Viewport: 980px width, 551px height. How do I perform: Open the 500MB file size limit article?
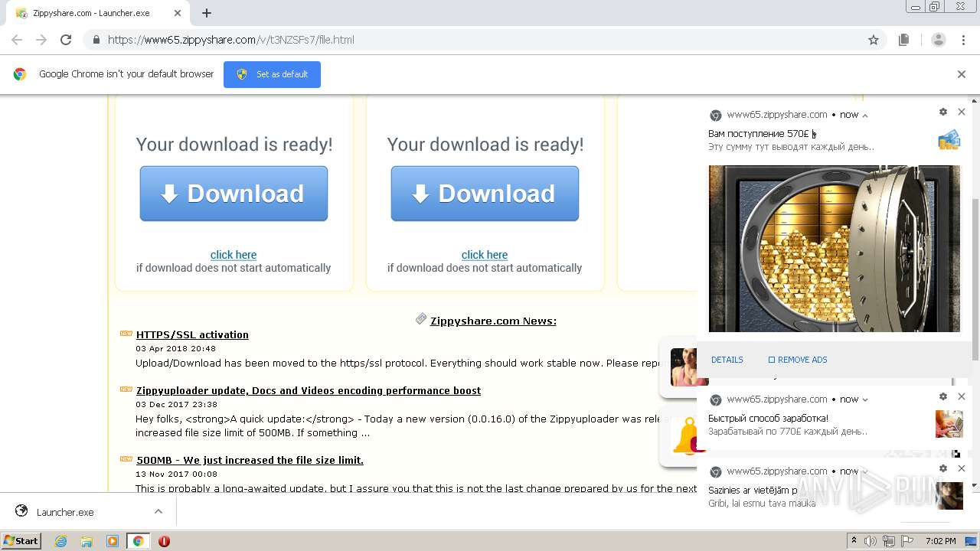pyautogui.click(x=250, y=460)
